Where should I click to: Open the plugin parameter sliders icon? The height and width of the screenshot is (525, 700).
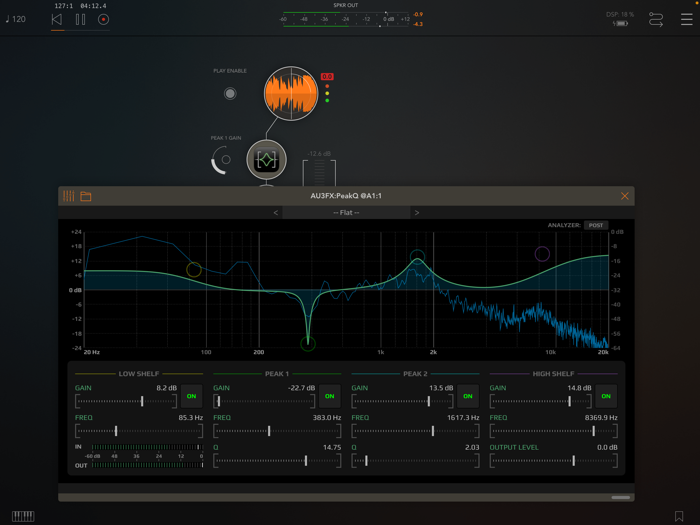(x=69, y=196)
